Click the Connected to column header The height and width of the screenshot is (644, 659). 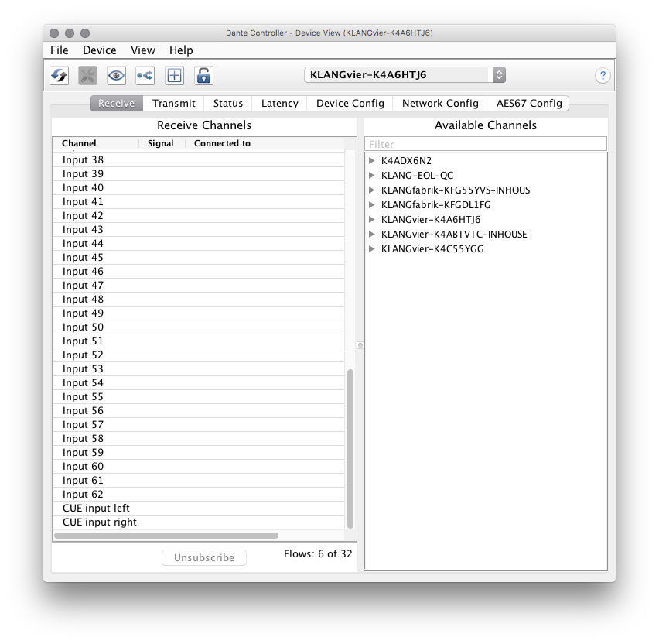tap(222, 143)
